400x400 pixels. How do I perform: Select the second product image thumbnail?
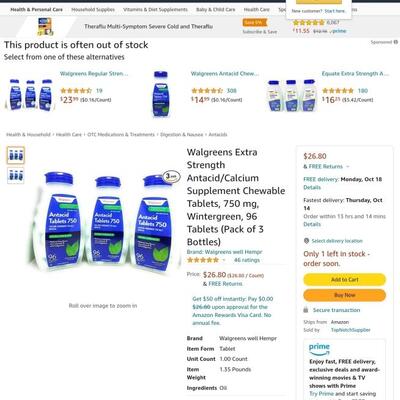pyautogui.click(x=16, y=175)
